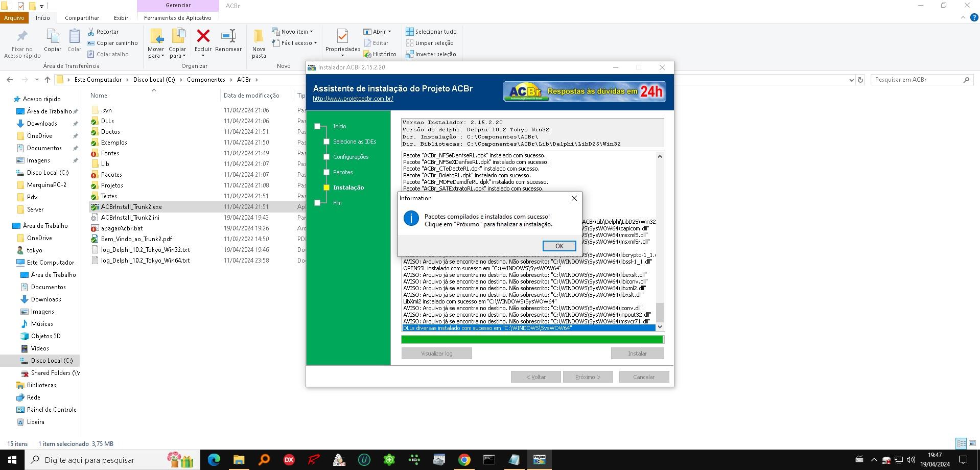Click the up-one-level arrow in Explorer

[48, 80]
